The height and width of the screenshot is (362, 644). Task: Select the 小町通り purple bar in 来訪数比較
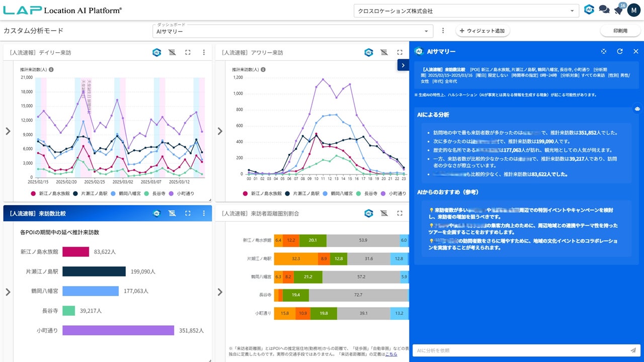click(x=118, y=330)
